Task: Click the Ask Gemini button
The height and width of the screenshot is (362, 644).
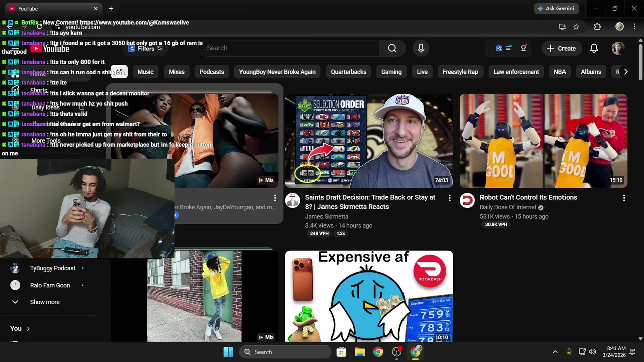Action: coord(556,9)
